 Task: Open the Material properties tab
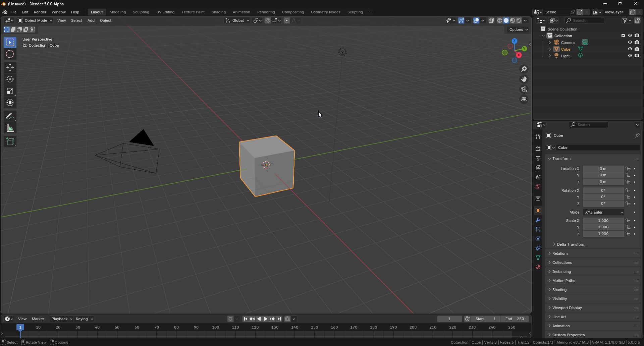pos(538,267)
